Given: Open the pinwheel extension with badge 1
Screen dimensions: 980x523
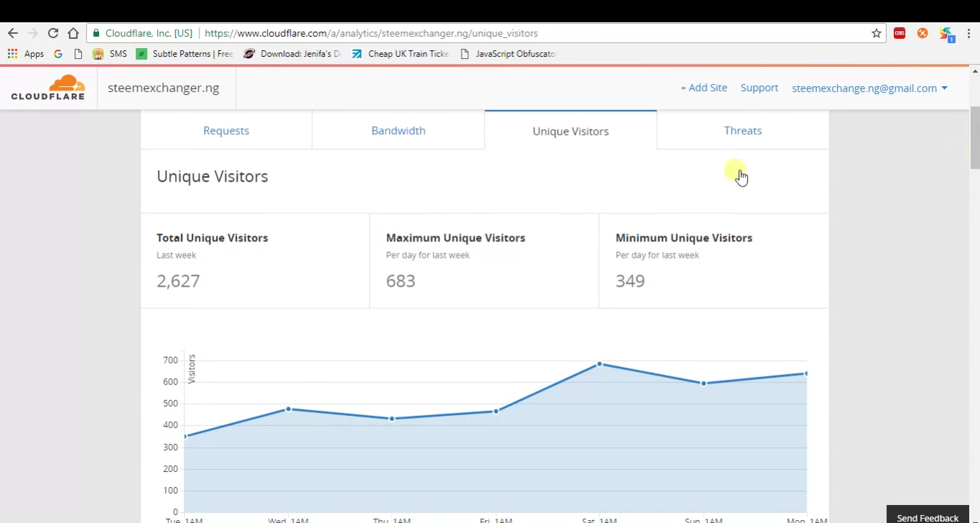Looking at the screenshot, I should 947,34.
